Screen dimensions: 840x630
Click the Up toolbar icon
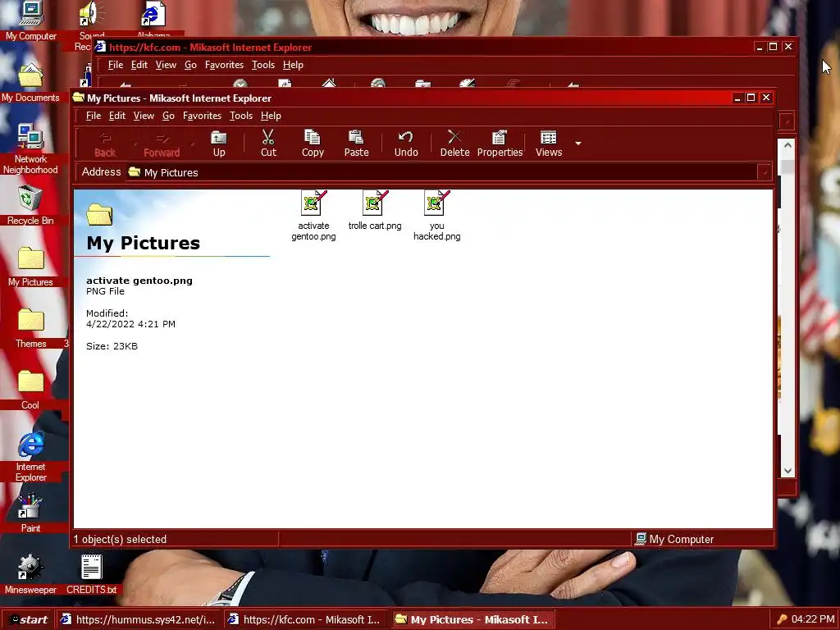[x=218, y=144]
